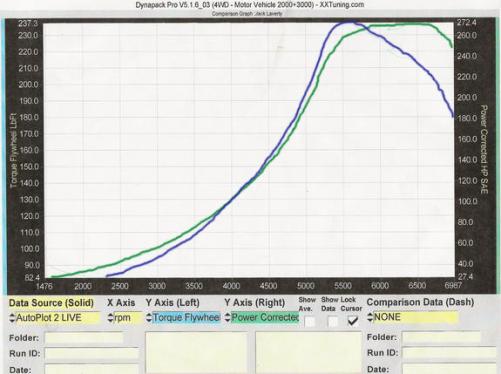
Task: Click the '272.4' right axis maximum value
Action: coord(467,23)
